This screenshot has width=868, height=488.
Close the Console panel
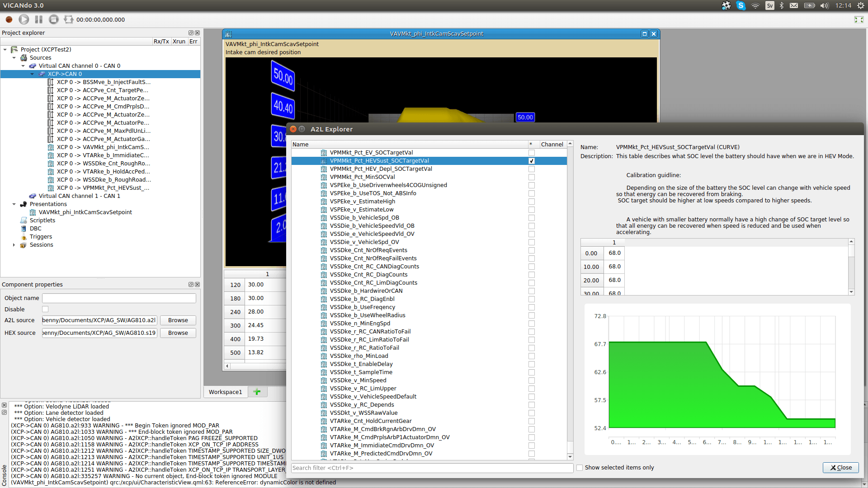(4, 405)
